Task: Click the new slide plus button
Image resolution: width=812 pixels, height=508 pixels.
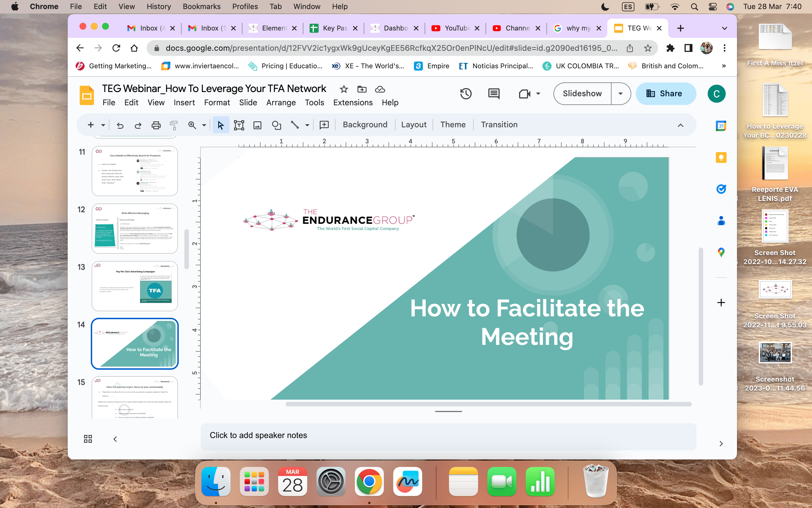Action: point(91,125)
